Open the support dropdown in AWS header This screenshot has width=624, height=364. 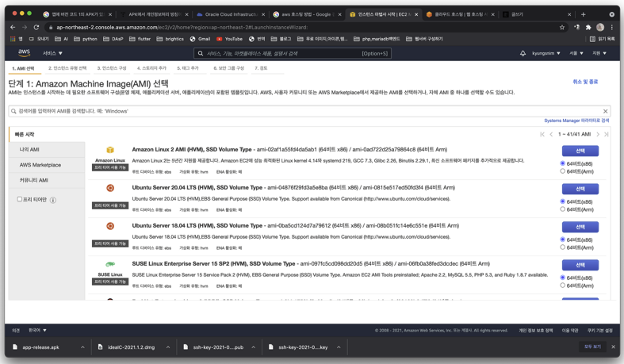[x=599, y=53]
